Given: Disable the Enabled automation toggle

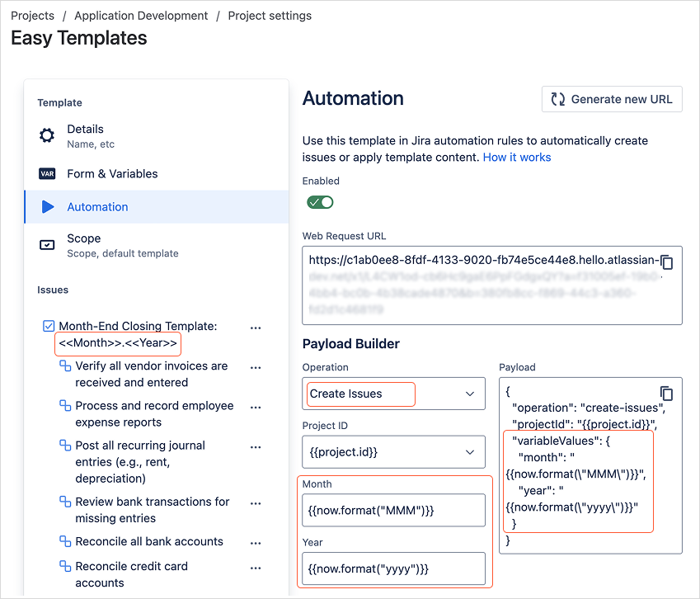Looking at the screenshot, I should click(x=320, y=202).
